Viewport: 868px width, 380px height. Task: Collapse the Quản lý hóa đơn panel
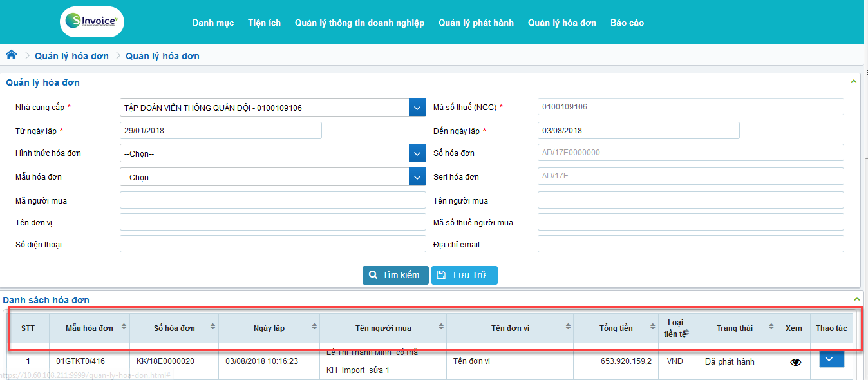click(854, 82)
